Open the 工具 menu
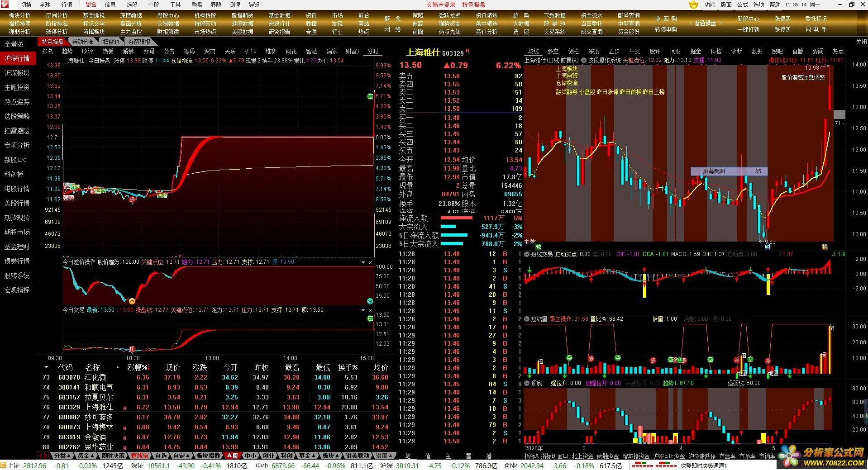Viewport: 868px width, 470px height. click(175, 5)
